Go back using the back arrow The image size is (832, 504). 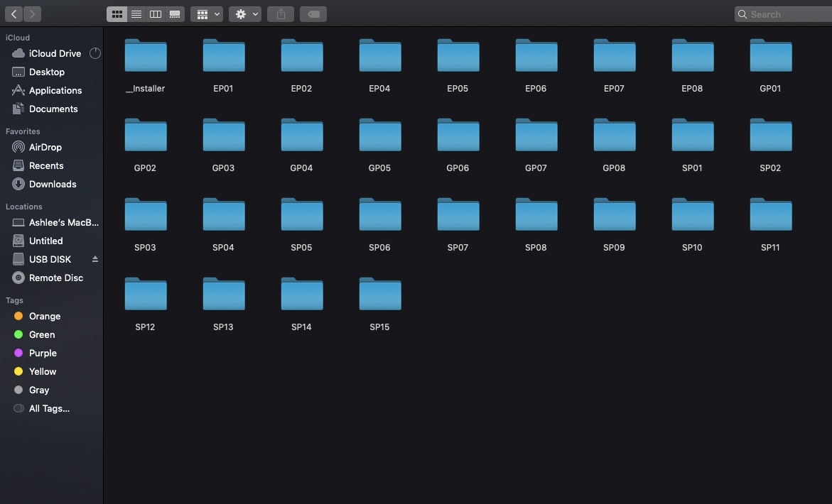(x=14, y=14)
